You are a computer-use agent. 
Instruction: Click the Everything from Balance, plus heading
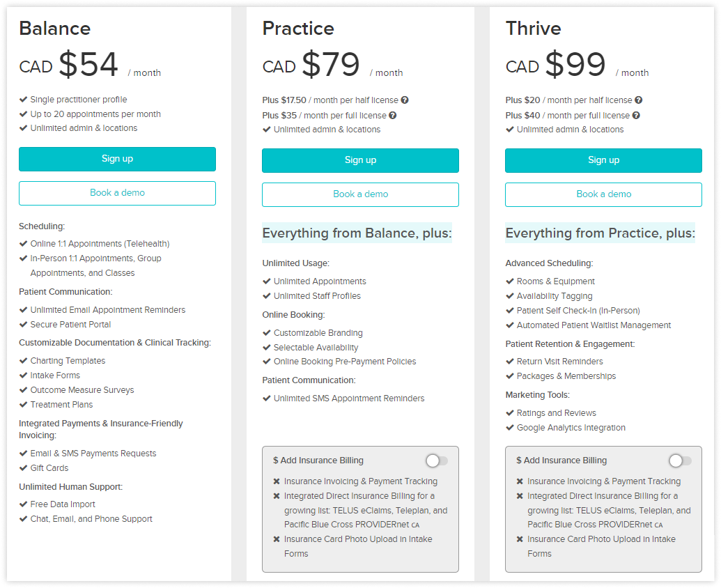357,233
